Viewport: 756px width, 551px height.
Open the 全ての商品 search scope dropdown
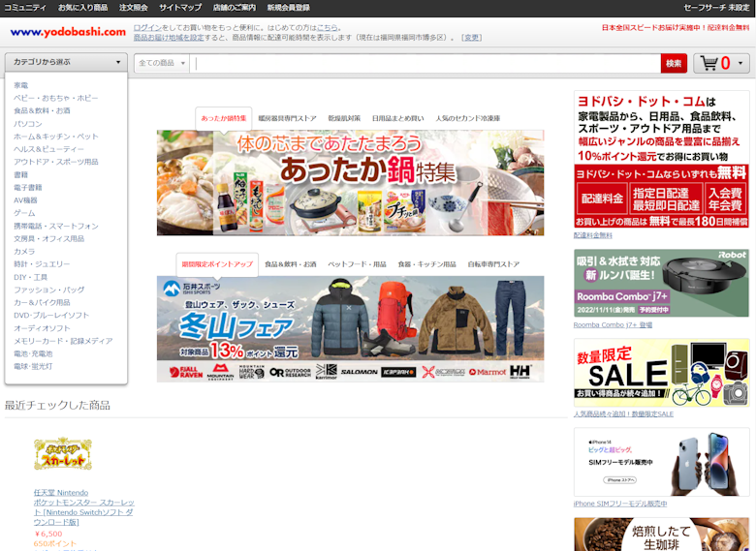click(x=162, y=63)
